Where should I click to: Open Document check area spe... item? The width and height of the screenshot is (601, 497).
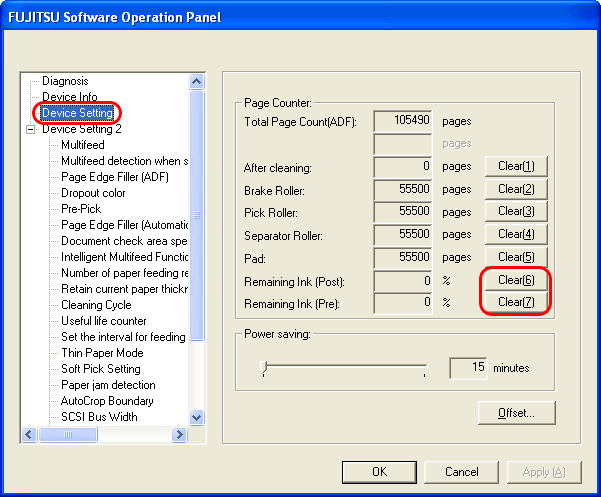coord(125,241)
